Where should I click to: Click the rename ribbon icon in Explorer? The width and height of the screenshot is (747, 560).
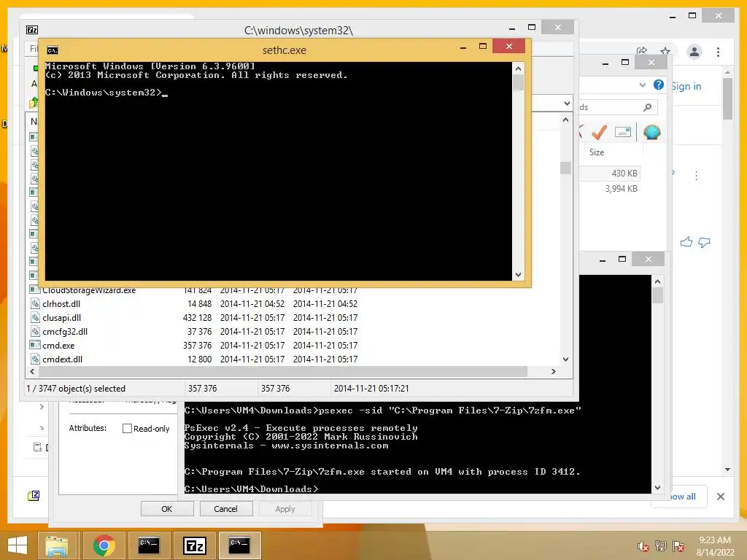click(623, 132)
